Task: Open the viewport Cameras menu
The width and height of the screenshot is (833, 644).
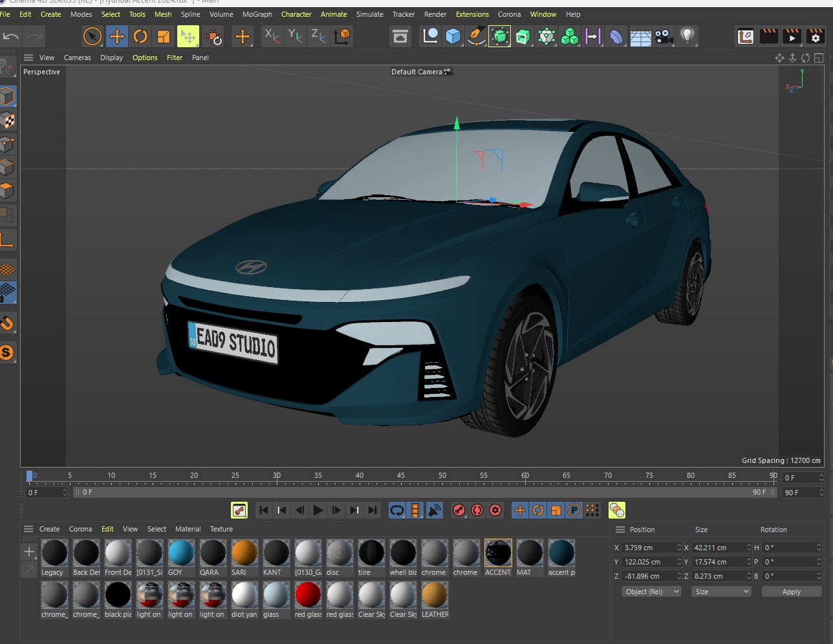Action: tap(77, 58)
